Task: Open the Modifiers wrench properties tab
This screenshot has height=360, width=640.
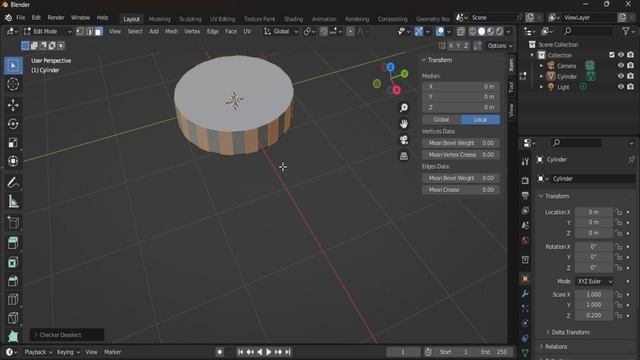Action: pos(525,294)
